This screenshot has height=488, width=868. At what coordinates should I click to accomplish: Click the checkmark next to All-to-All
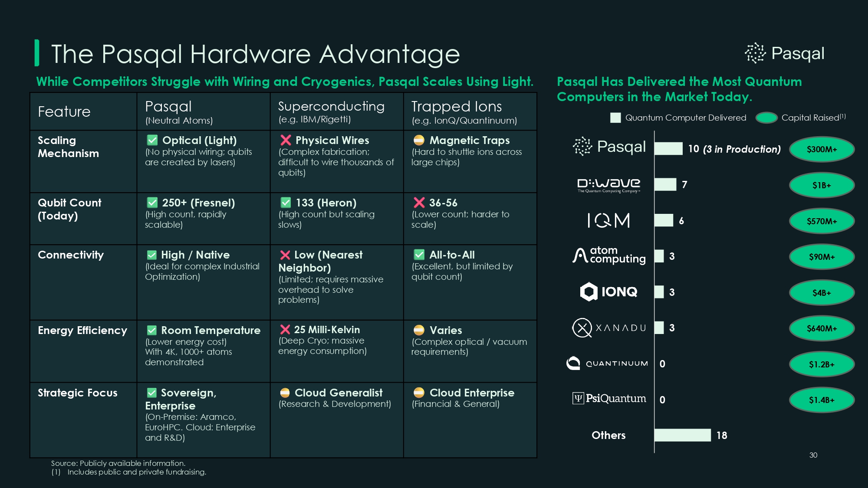click(419, 255)
